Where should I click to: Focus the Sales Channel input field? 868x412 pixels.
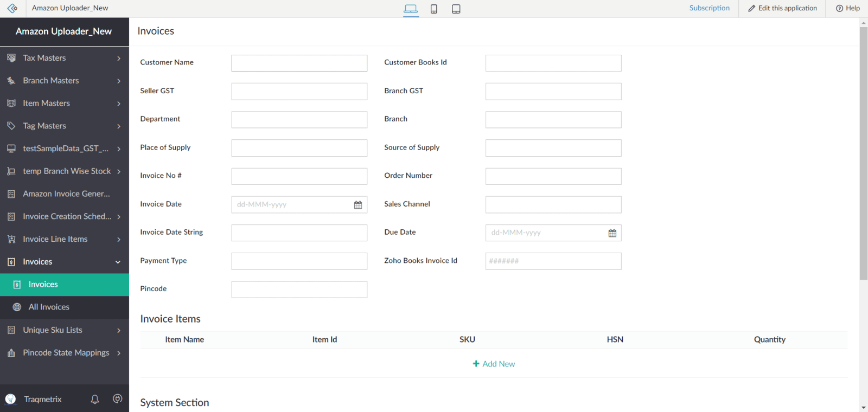pyautogui.click(x=553, y=204)
